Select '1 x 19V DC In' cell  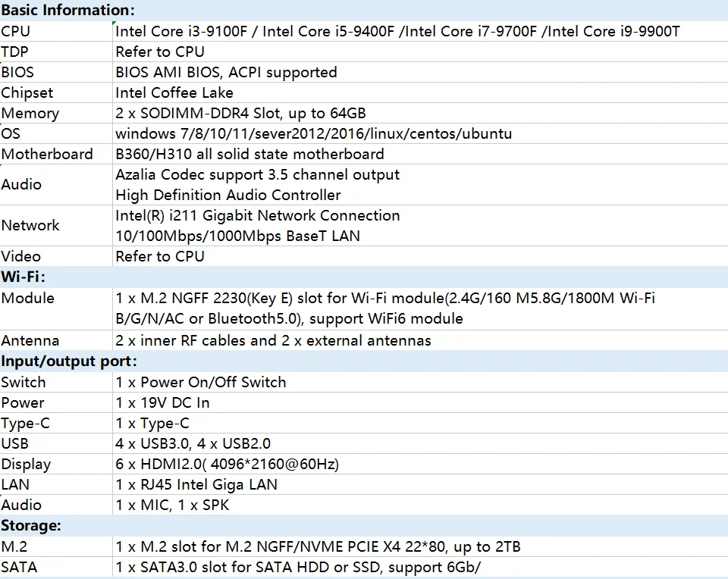pyautogui.click(x=420, y=402)
